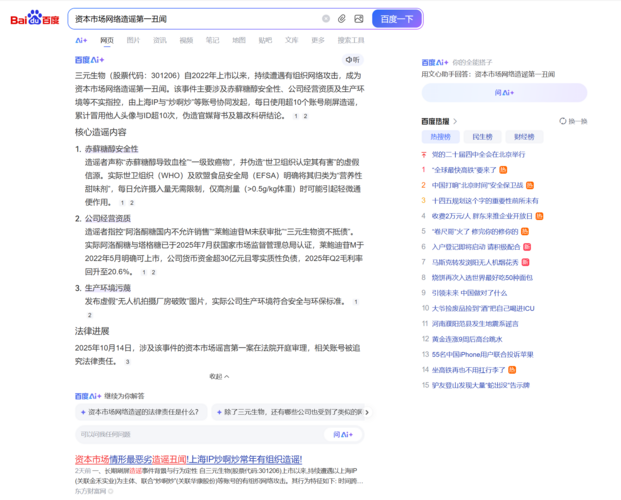This screenshot has width=621, height=500.
Task: Open 搜索工具 options
Action: coord(351,40)
